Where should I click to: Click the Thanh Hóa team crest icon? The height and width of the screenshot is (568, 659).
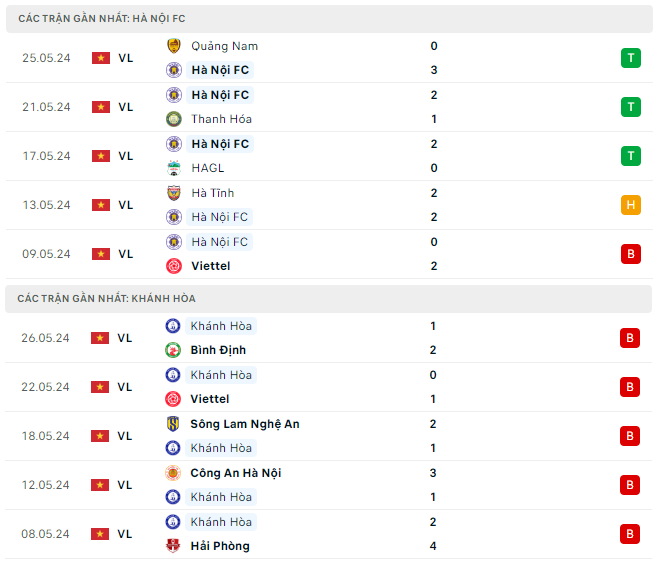point(173,119)
